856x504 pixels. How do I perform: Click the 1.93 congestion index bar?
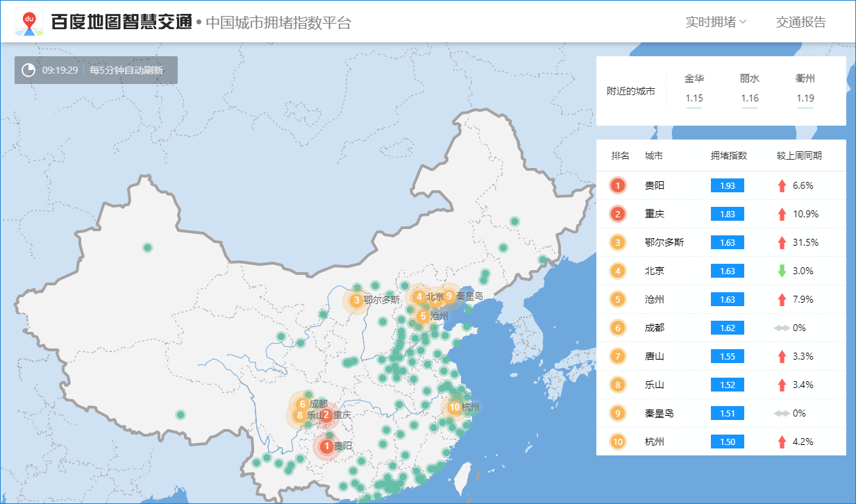(728, 185)
